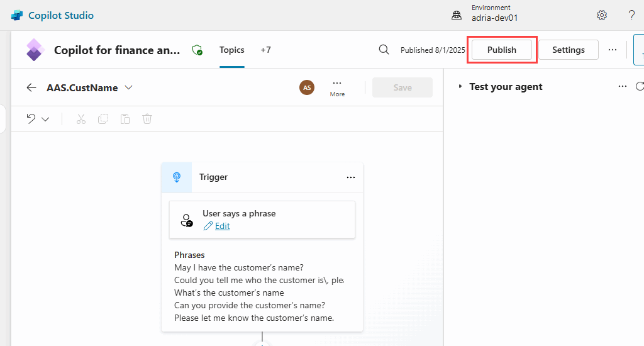Open the Settings button

coord(569,50)
